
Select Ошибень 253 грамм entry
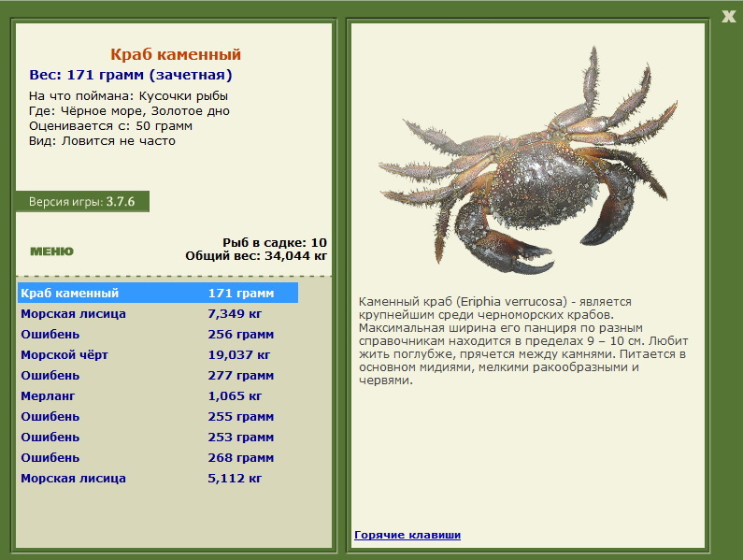158,438
